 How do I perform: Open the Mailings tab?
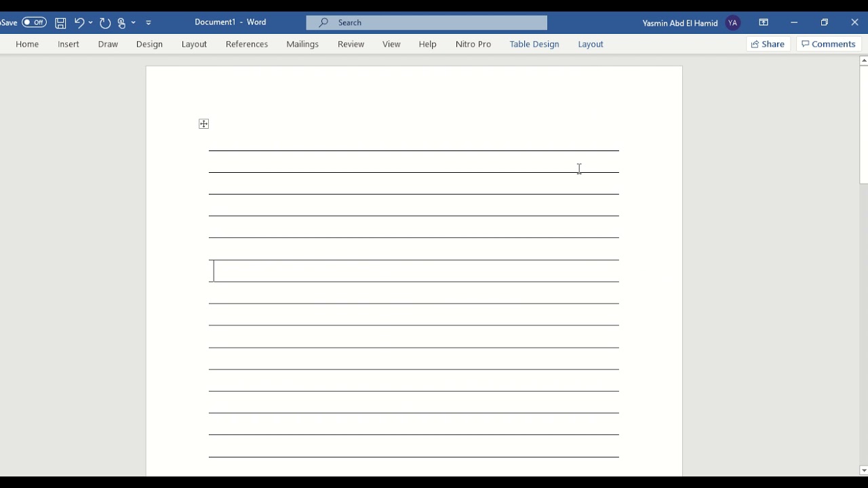302,44
